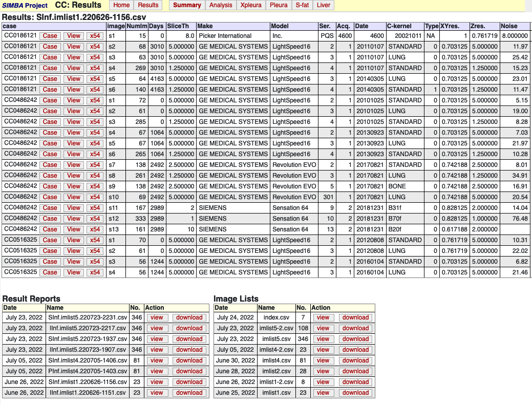Click View for the Siemens Sensation 64 s11 row
This screenshot has width=532, height=405.
[73, 208]
